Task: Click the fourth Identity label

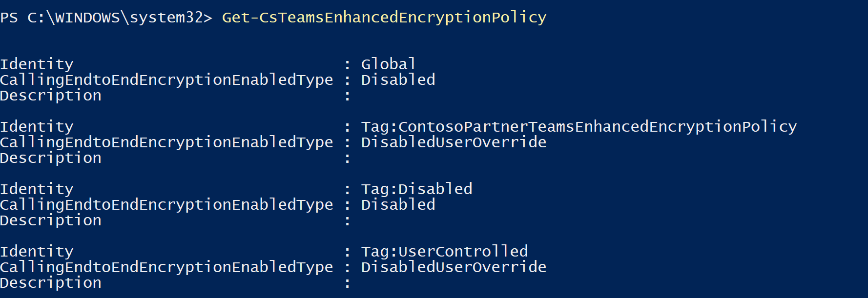Action: tap(37, 251)
